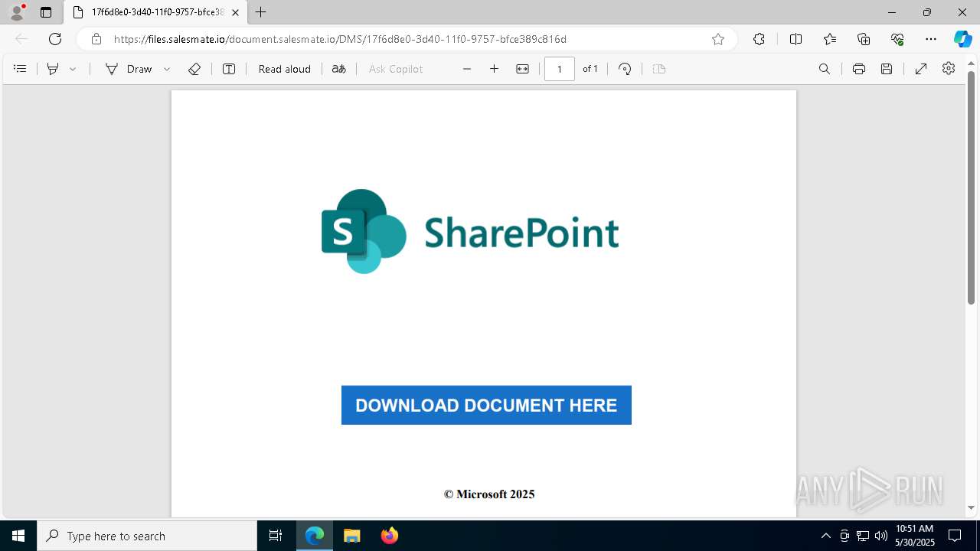Click the SharePoint logo image
Image resolution: width=980 pixels, height=551 pixels.
coord(470,232)
